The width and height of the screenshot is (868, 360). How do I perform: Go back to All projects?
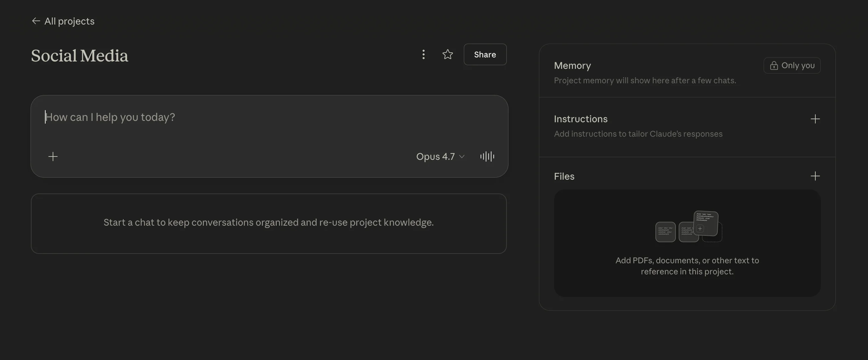click(63, 21)
